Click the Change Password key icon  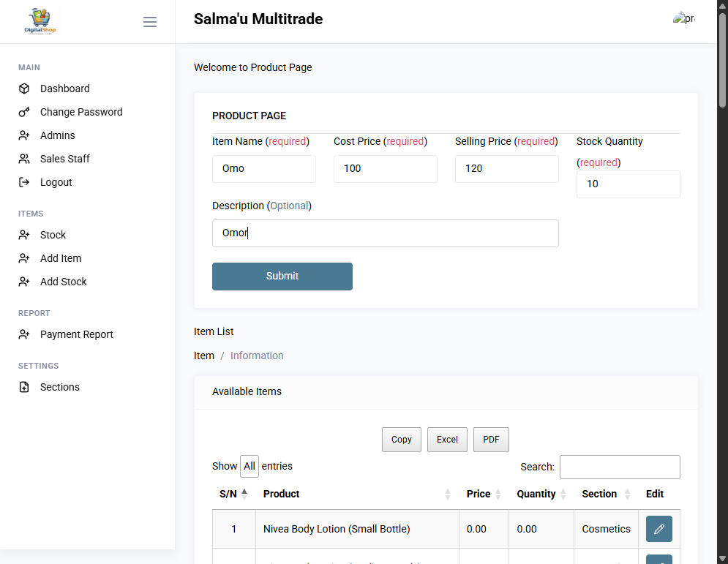pos(24,112)
